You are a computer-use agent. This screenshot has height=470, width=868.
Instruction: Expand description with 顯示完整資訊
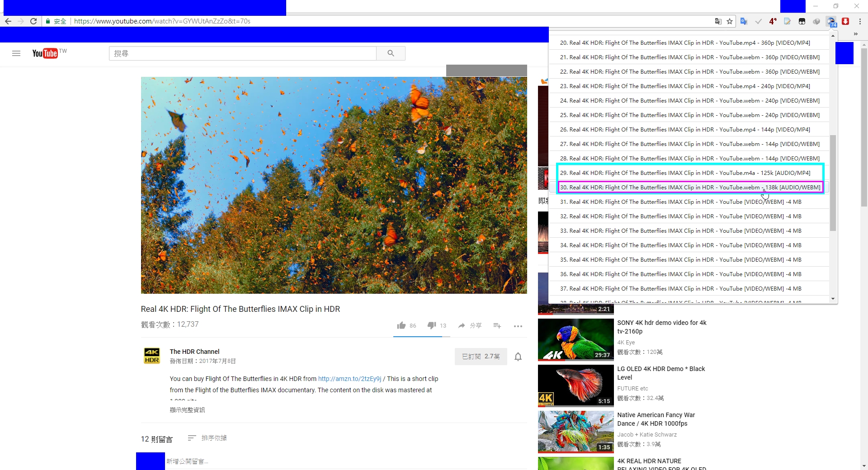pos(187,410)
